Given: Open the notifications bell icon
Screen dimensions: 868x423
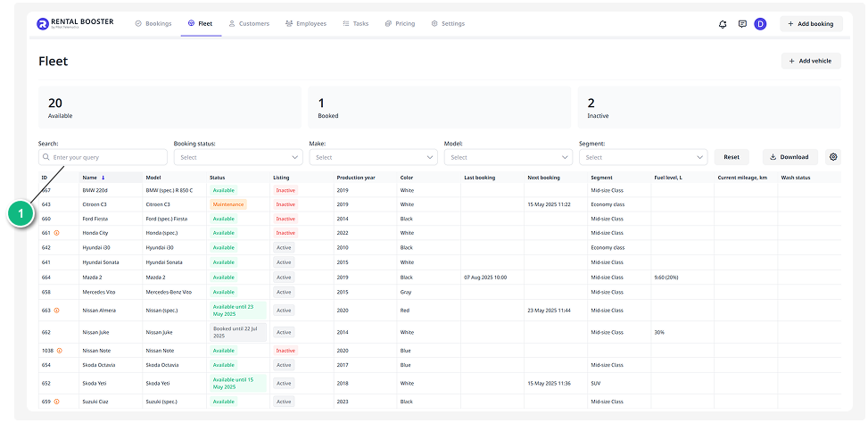Looking at the screenshot, I should pos(723,24).
